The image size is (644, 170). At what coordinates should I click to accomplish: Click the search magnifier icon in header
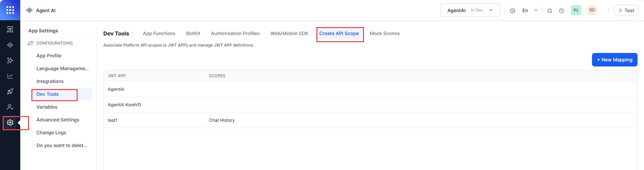pos(549,11)
